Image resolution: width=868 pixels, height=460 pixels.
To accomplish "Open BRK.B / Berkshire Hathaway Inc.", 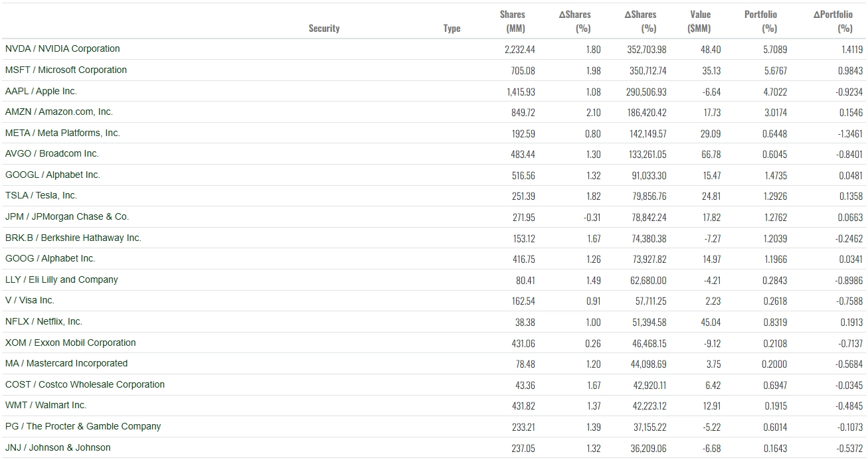I will point(73,238).
